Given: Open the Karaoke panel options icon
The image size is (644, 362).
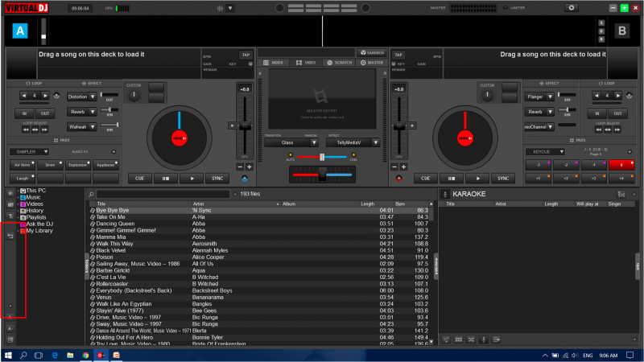Looking at the screenshot, I should (x=621, y=194).
